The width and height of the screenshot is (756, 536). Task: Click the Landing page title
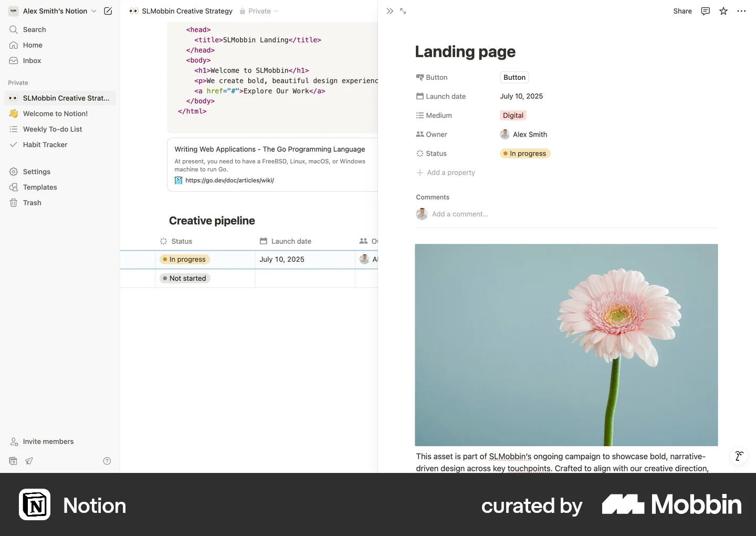point(465,51)
